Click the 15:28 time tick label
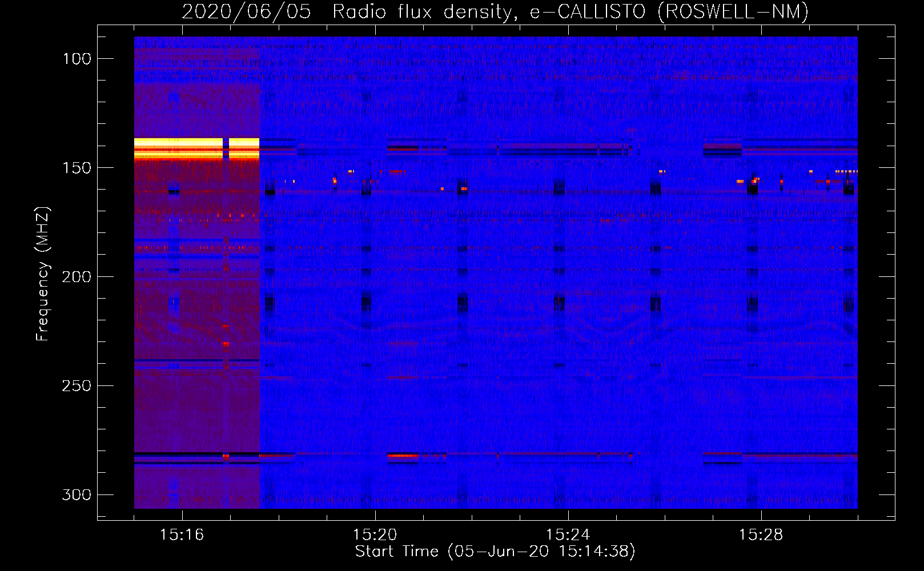The image size is (924, 571). pyautogui.click(x=761, y=535)
